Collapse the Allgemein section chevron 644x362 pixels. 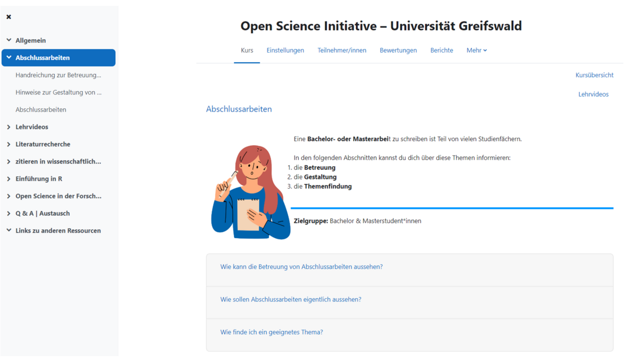(9, 40)
